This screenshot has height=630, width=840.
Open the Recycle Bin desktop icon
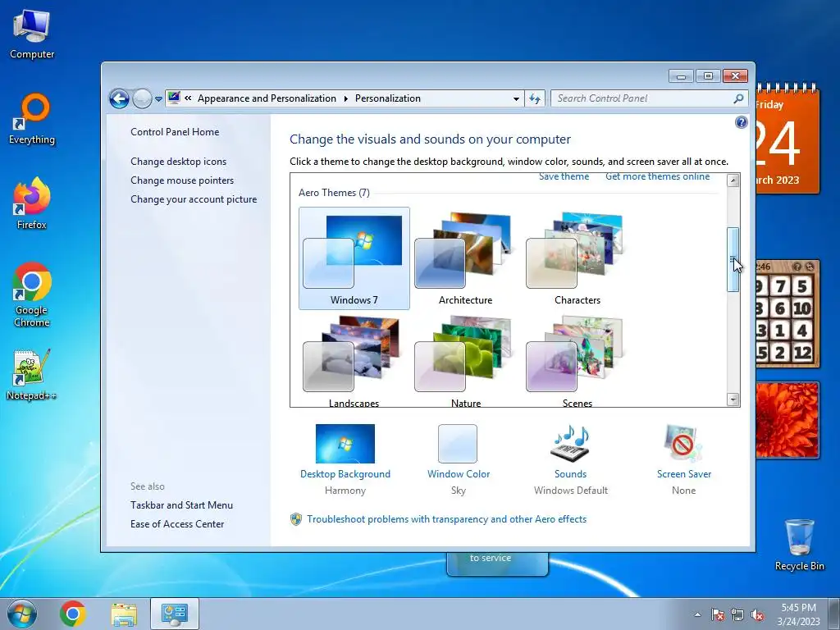(x=799, y=545)
